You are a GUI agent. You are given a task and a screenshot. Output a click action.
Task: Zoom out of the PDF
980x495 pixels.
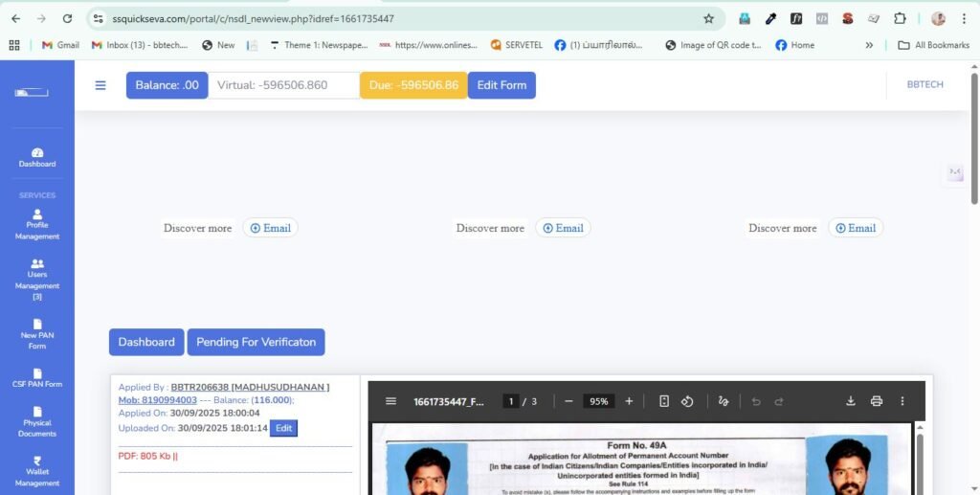click(x=568, y=401)
